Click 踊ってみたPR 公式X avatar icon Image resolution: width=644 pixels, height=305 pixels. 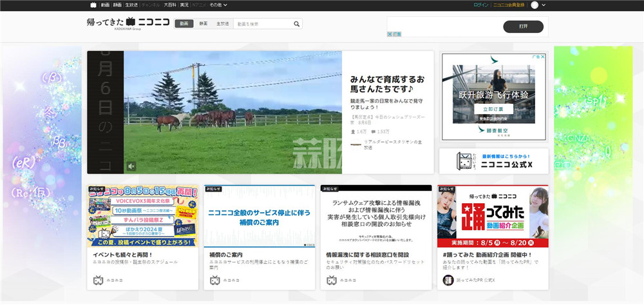click(448, 280)
